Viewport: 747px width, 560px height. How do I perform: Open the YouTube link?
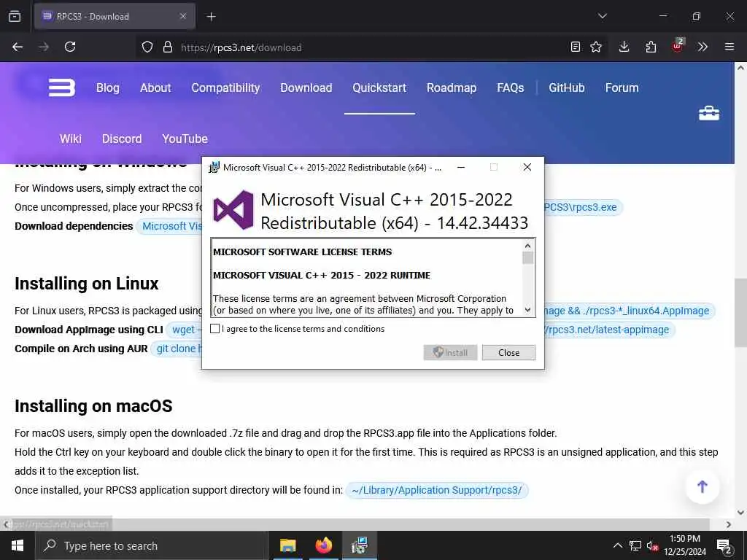185,139
